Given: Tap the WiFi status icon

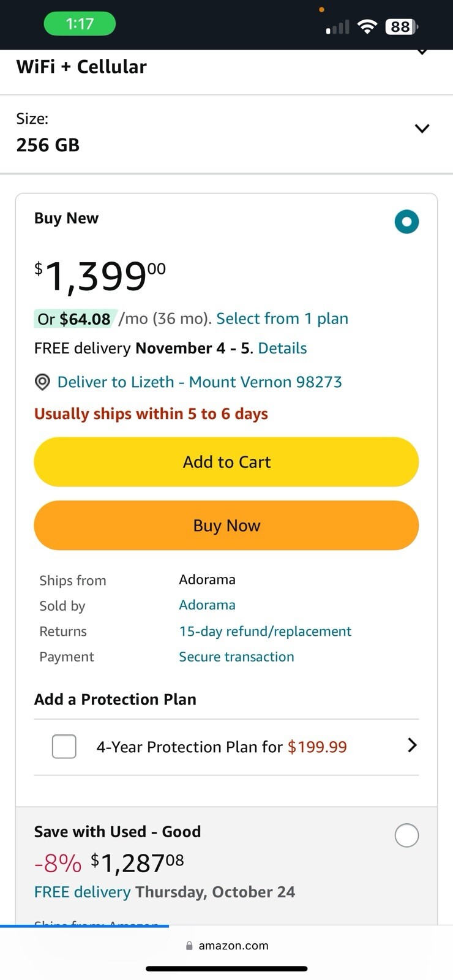Looking at the screenshot, I should click(367, 26).
